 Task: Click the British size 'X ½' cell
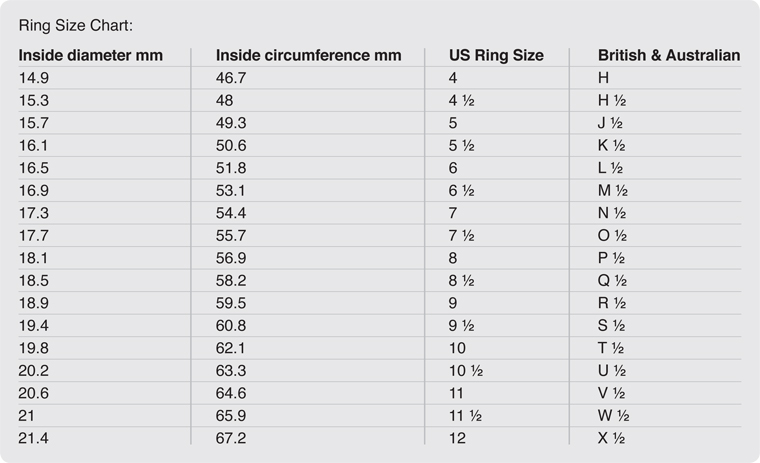(x=611, y=437)
